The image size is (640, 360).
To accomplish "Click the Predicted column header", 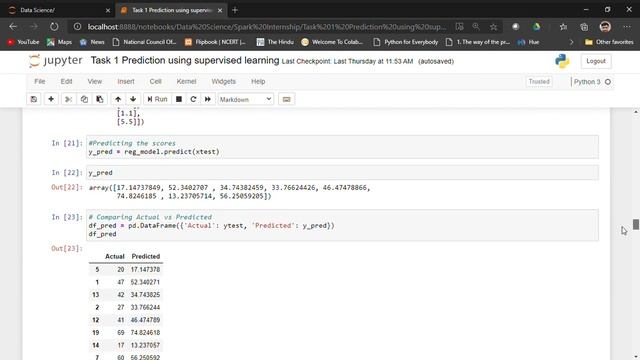I will click(x=146, y=256).
